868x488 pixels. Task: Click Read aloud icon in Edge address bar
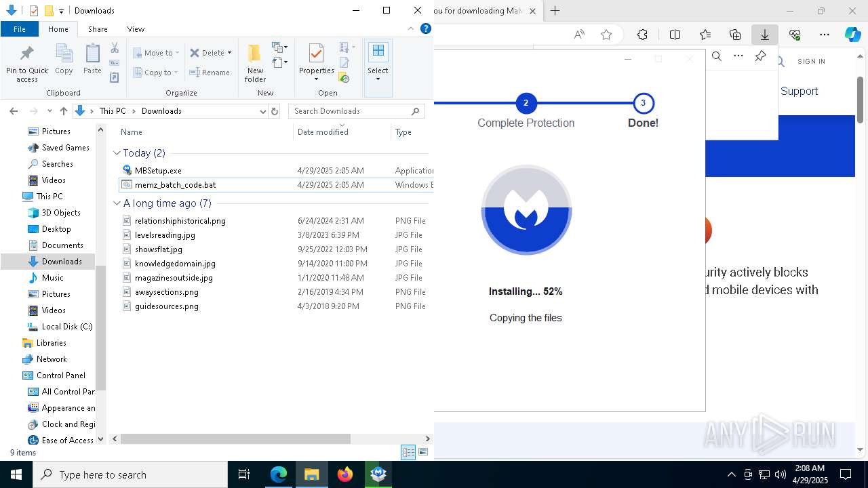tap(579, 35)
